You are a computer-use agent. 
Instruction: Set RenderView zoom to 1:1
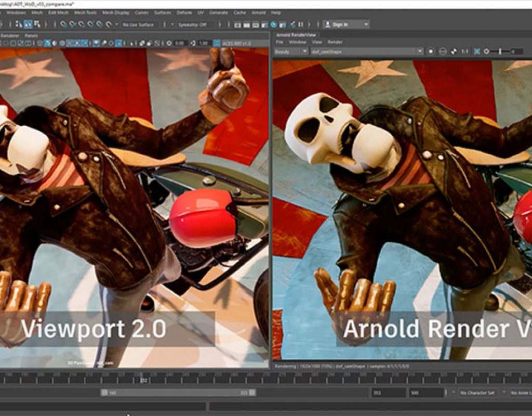tap(465, 51)
